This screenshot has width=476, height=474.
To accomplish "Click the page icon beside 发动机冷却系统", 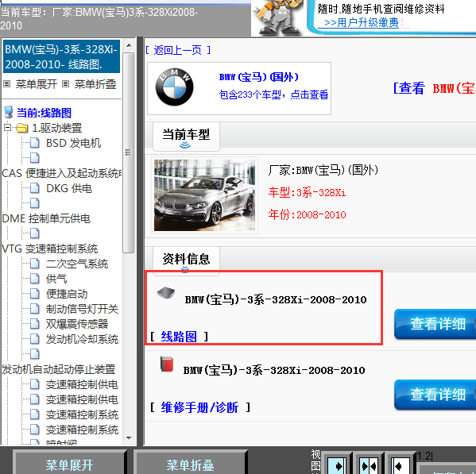I will tap(35, 339).
